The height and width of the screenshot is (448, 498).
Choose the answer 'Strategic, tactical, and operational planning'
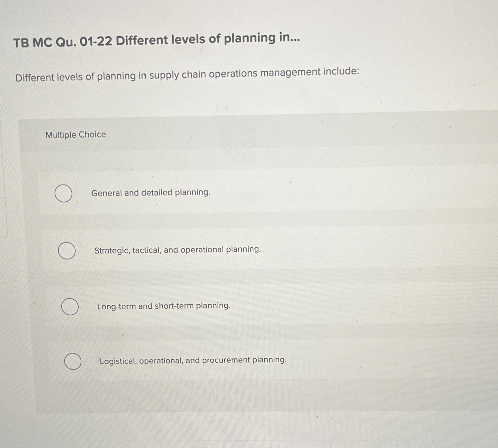[178, 250]
